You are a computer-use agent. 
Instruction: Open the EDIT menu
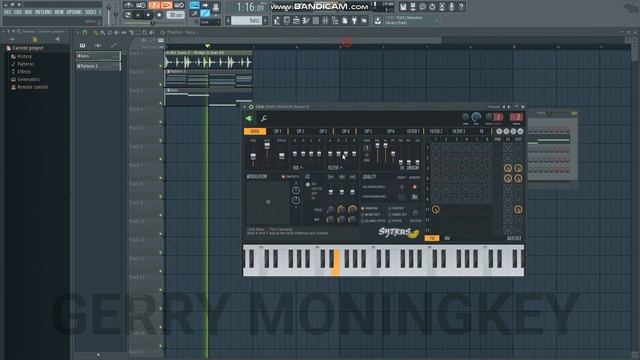tap(18, 12)
